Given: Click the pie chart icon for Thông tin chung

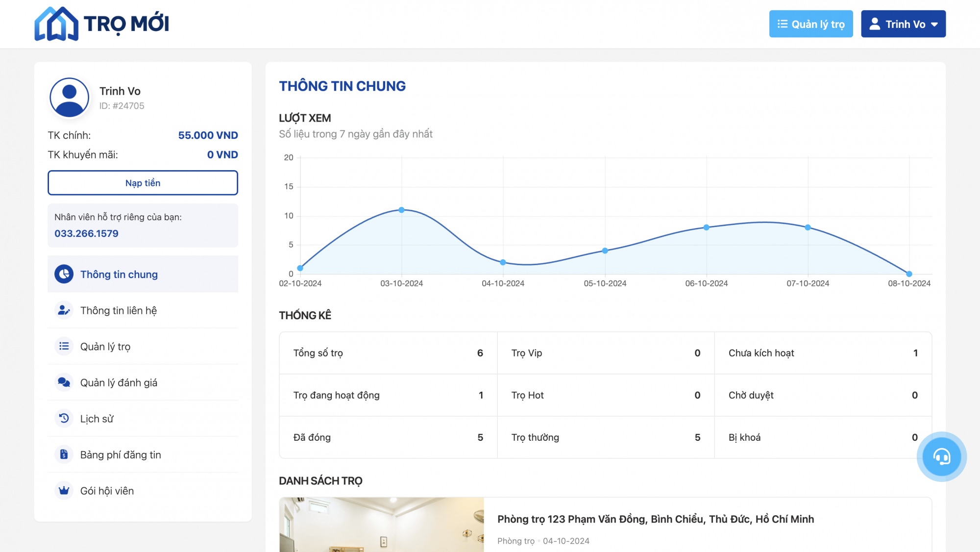Looking at the screenshot, I should tap(64, 274).
